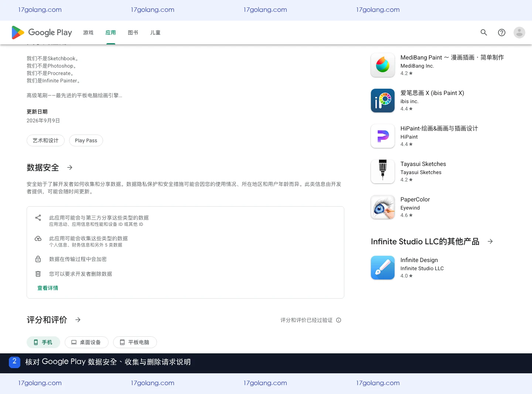The height and width of the screenshot is (394, 532).
Task: Expand 数据安全 section with arrow
Action: pos(70,167)
